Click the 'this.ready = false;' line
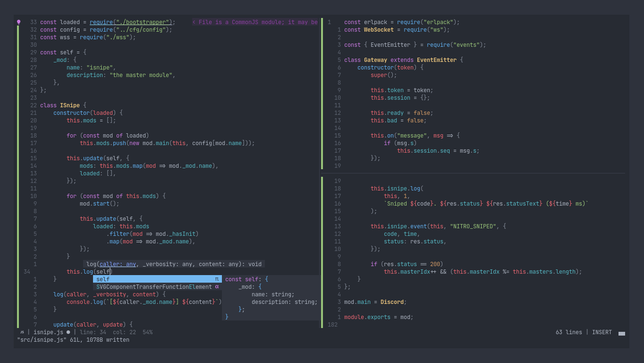644x363 pixels. pyautogui.click(x=402, y=112)
